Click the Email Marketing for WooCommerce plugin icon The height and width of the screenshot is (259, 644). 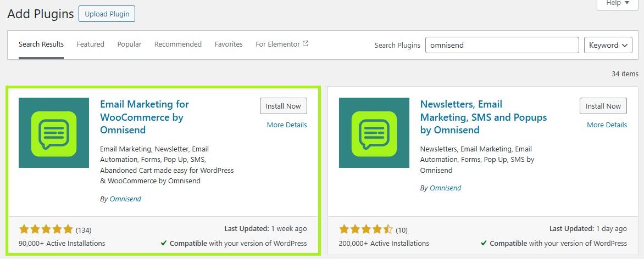54,133
